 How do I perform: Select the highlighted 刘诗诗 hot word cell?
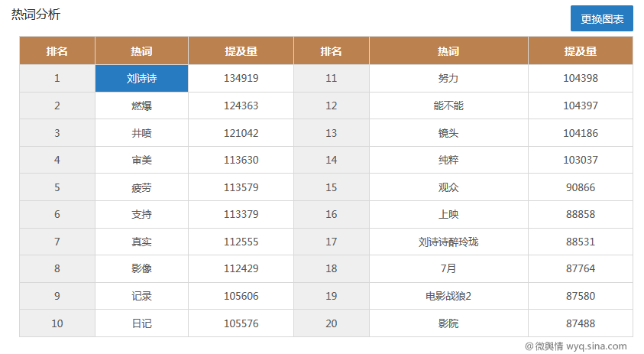point(141,78)
